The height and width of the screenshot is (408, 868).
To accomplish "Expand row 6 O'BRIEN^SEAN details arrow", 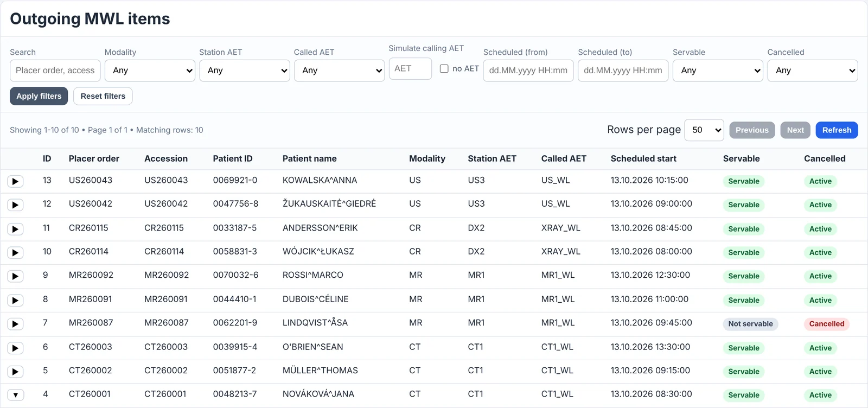I will tap(15, 348).
